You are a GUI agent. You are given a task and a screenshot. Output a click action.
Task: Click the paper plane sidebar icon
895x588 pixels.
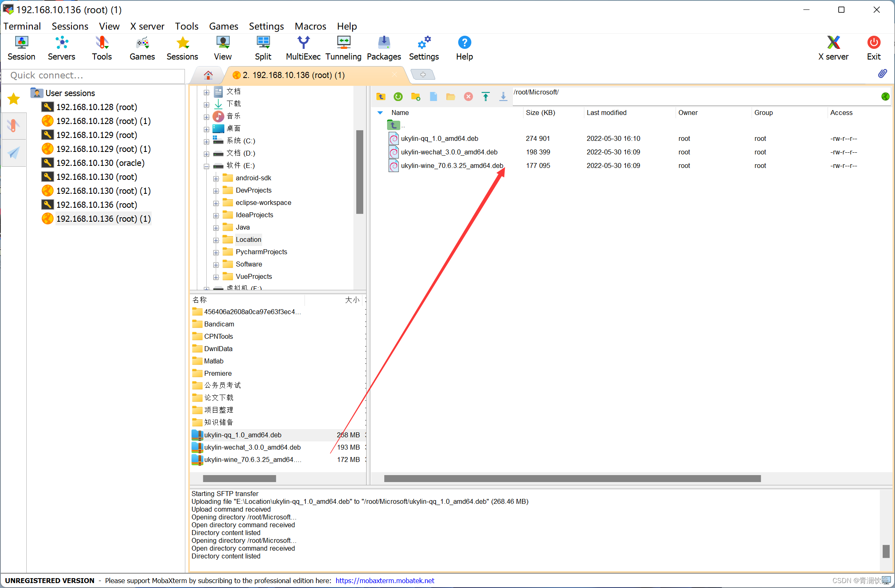(x=14, y=153)
